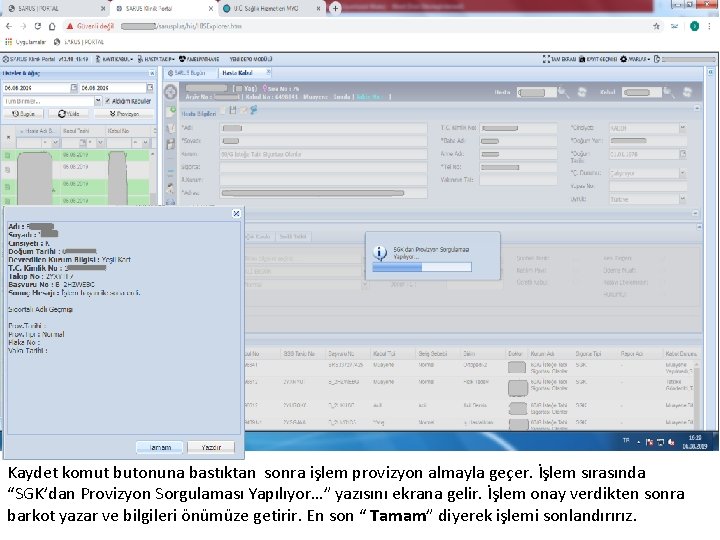Click the Yükle refresh button

click(68, 113)
